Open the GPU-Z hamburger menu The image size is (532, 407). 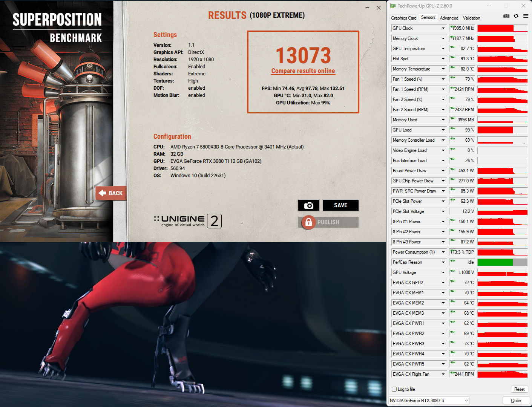pyautogui.click(x=526, y=16)
